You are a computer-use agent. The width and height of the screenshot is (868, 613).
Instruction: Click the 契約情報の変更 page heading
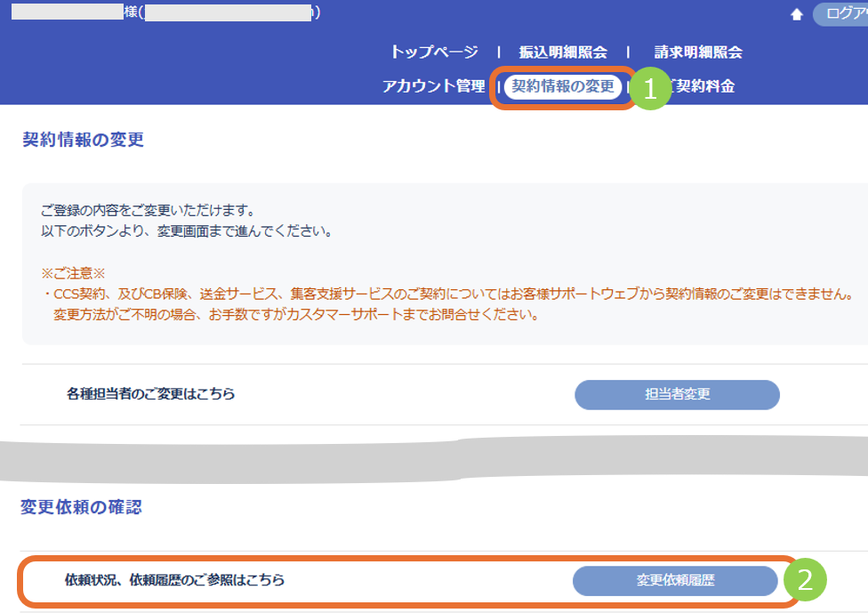tap(83, 140)
